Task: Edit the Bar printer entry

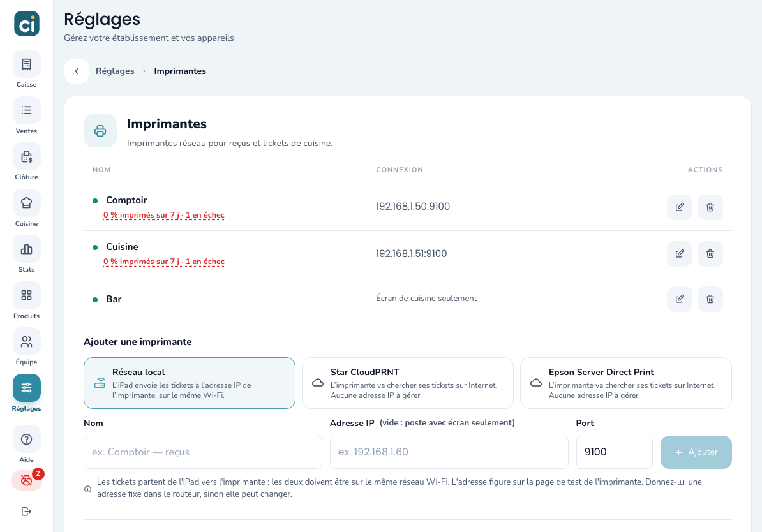Action: click(x=680, y=299)
